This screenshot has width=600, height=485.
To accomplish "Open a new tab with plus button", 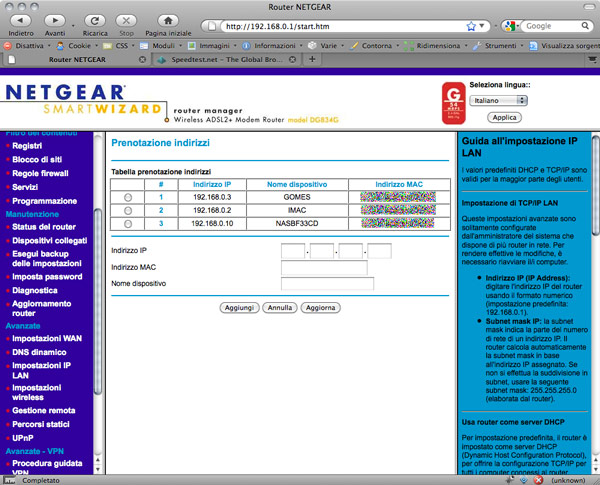I will click(312, 59).
